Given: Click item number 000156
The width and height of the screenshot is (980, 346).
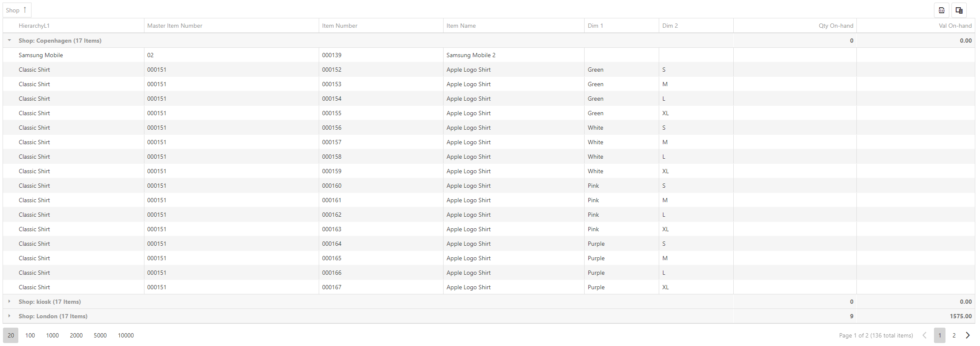Looking at the screenshot, I should click(x=331, y=128).
